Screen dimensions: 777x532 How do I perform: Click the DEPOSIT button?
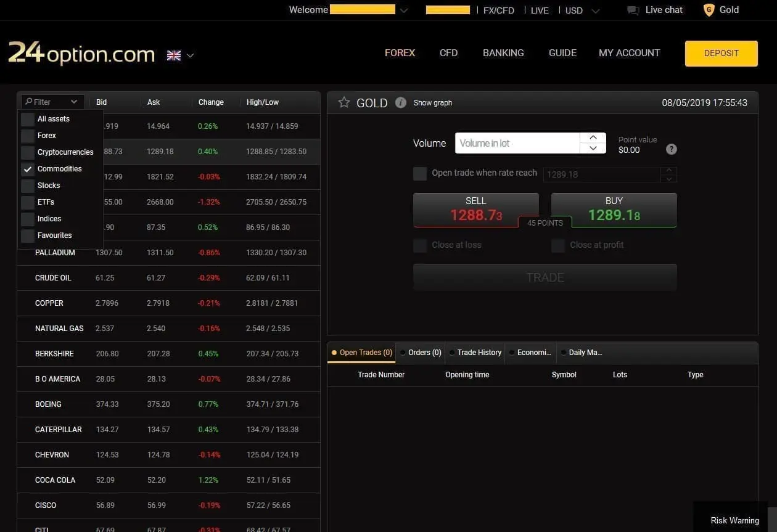click(720, 54)
